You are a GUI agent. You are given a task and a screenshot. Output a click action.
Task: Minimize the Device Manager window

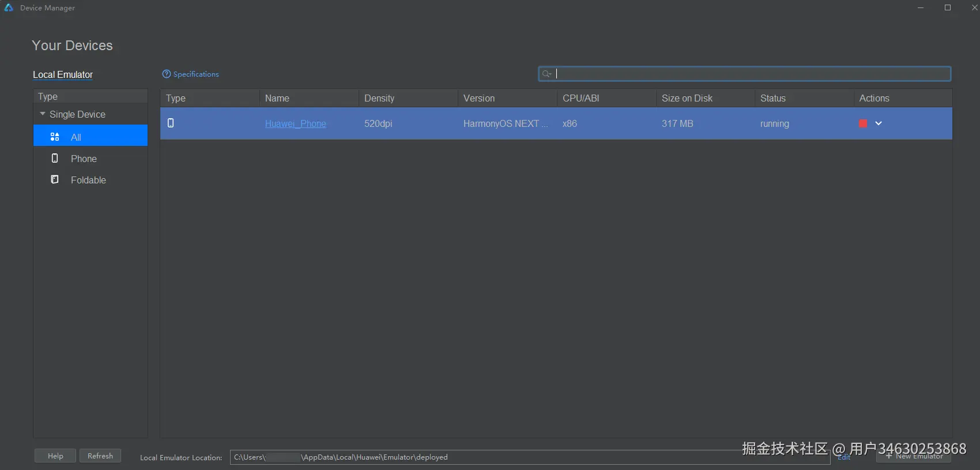click(921, 7)
